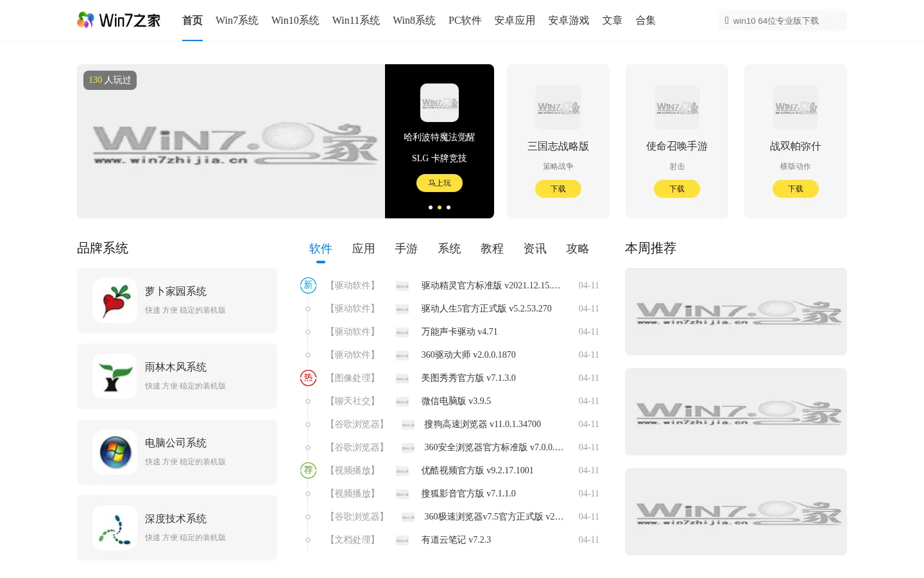Open the 安卓游戏 nav item
Image resolution: width=924 pixels, height=578 pixels.
coord(569,21)
